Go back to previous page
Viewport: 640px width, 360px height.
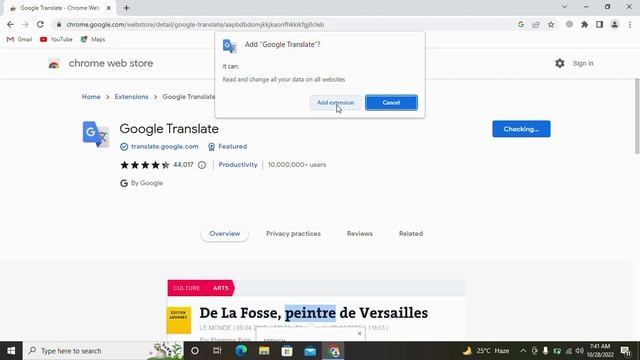pos(10,24)
